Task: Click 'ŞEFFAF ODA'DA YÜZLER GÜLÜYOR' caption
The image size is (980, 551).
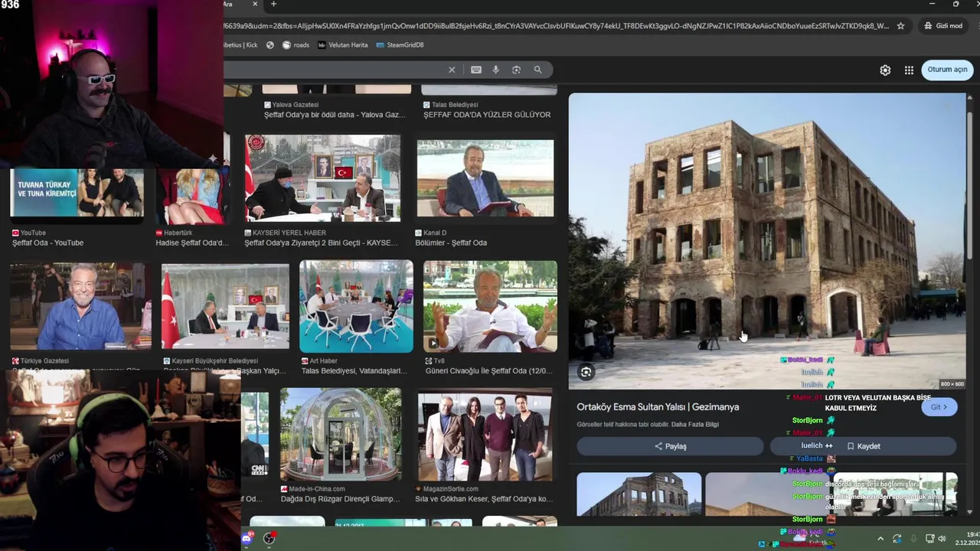Action: pos(487,115)
